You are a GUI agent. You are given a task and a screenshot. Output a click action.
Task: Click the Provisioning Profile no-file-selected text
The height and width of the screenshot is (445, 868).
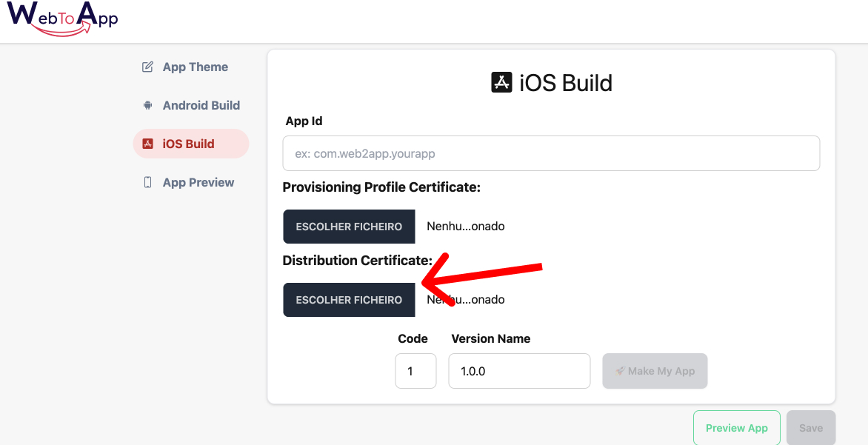466,227
